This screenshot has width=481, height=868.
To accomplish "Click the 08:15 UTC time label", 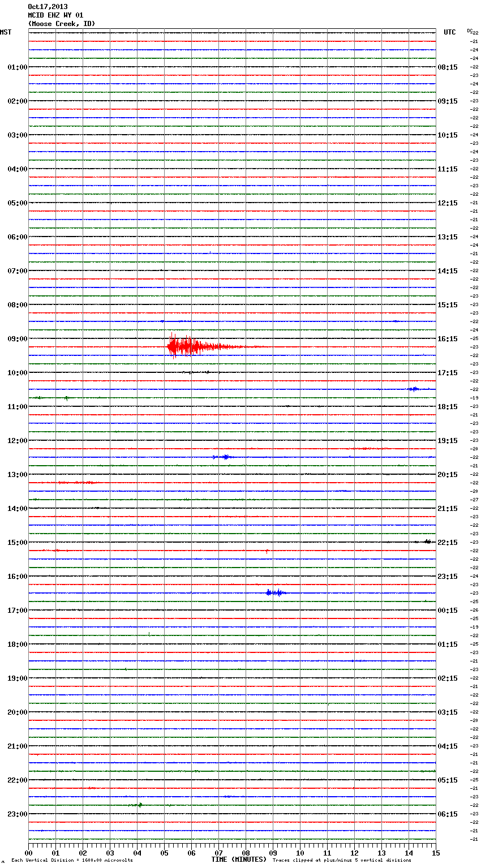I will pos(448,67).
